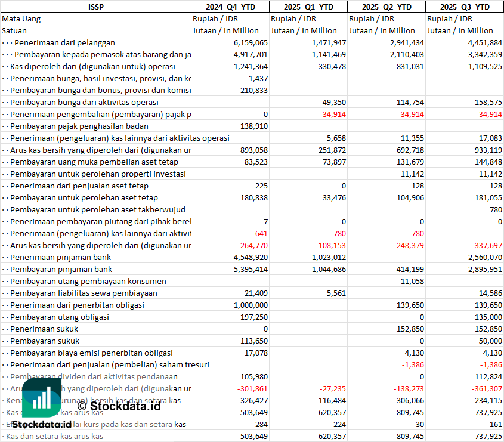The image size is (504, 442).
Task: Select cell value 414,199
Action: 410,269
